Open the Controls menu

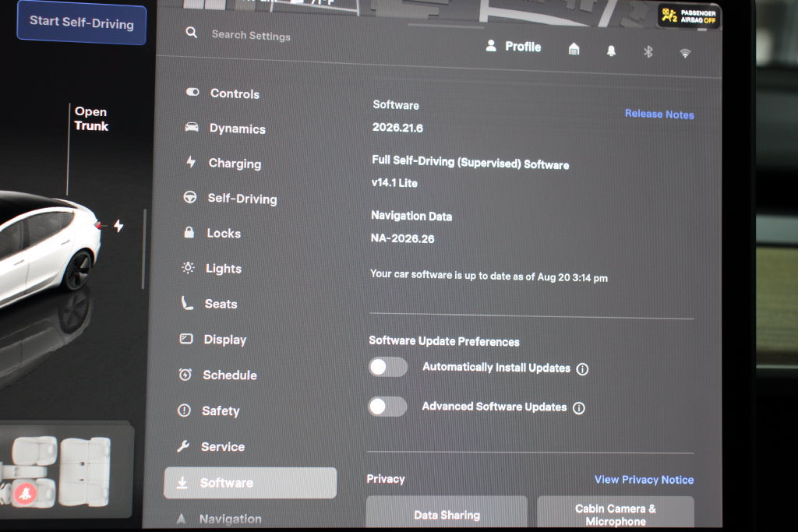point(223,93)
